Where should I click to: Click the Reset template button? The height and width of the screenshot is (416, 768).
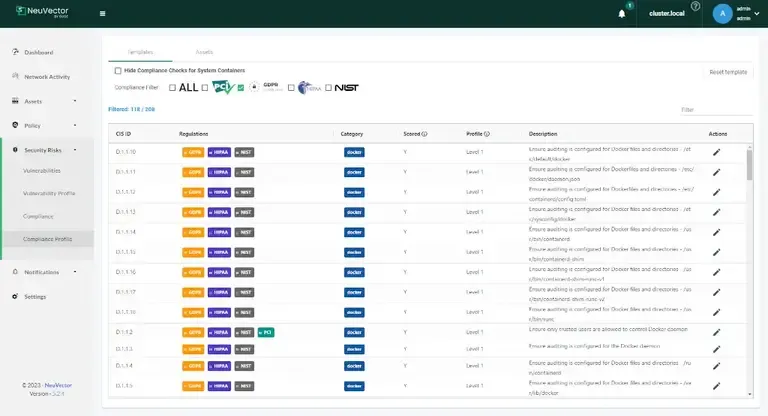(x=728, y=72)
